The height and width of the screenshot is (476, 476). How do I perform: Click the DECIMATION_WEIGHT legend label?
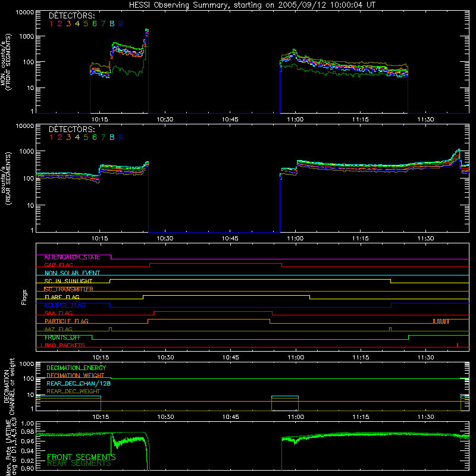point(76,375)
